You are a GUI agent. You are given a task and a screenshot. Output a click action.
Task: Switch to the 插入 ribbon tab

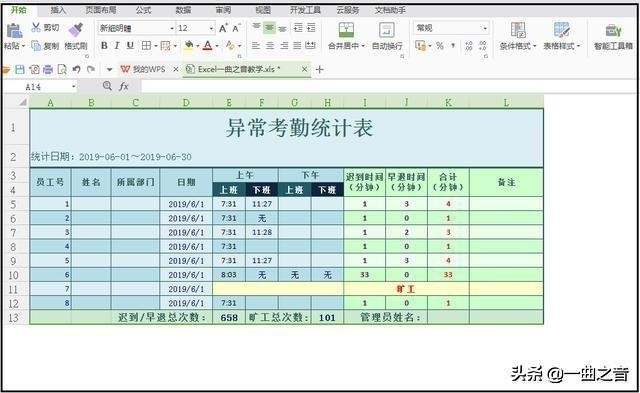[58, 10]
